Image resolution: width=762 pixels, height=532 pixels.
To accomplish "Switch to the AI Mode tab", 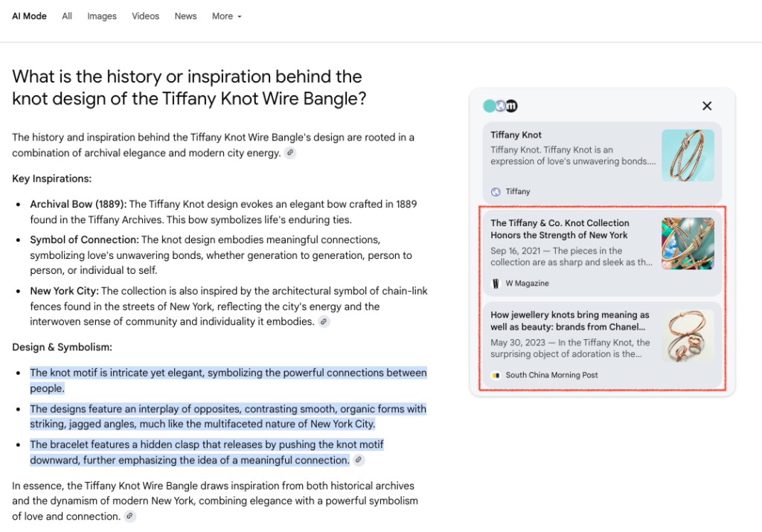I will [29, 16].
